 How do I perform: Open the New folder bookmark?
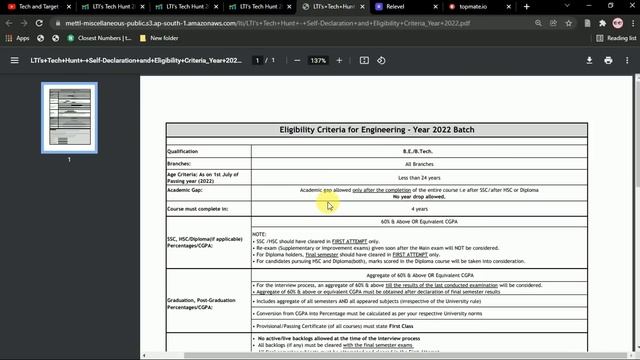coord(159,38)
